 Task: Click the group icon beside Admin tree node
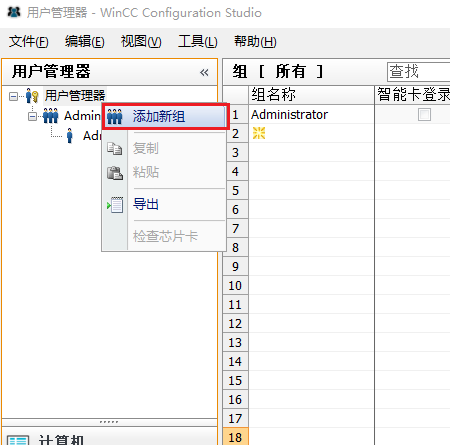click(x=51, y=116)
